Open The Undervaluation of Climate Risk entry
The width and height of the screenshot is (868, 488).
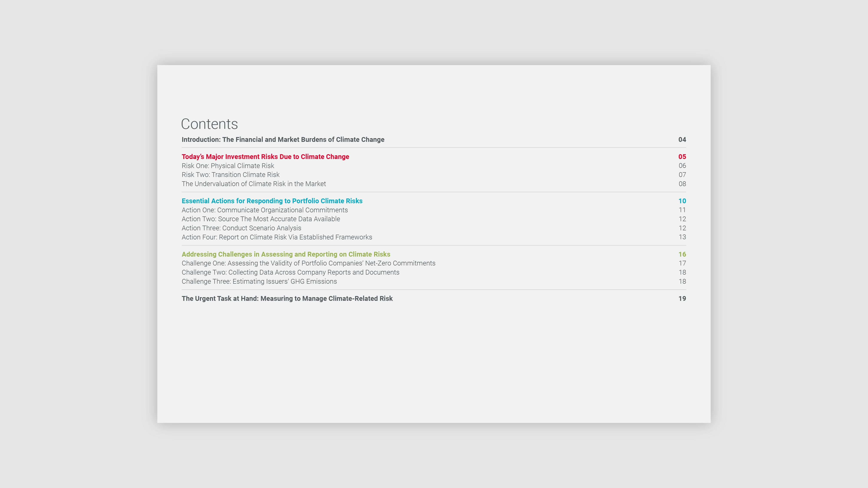(x=254, y=184)
